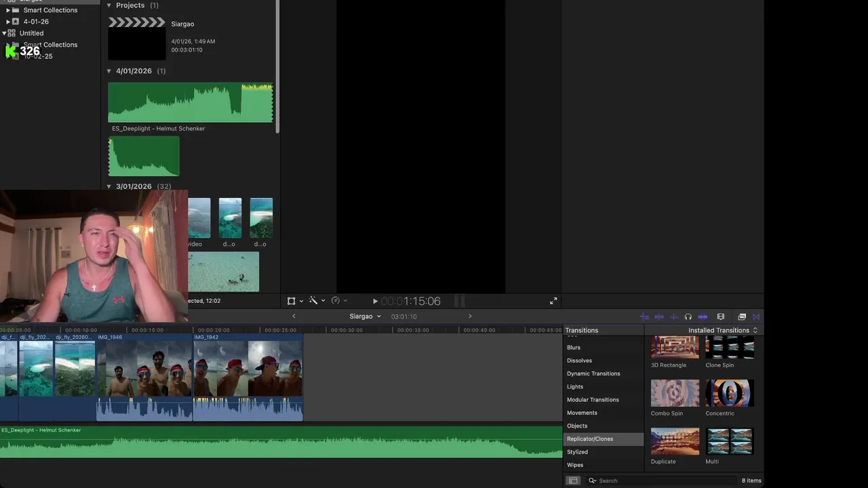Open the retime speedometer icon
Viewport: 868px width, 488px height.
point(336,300)
